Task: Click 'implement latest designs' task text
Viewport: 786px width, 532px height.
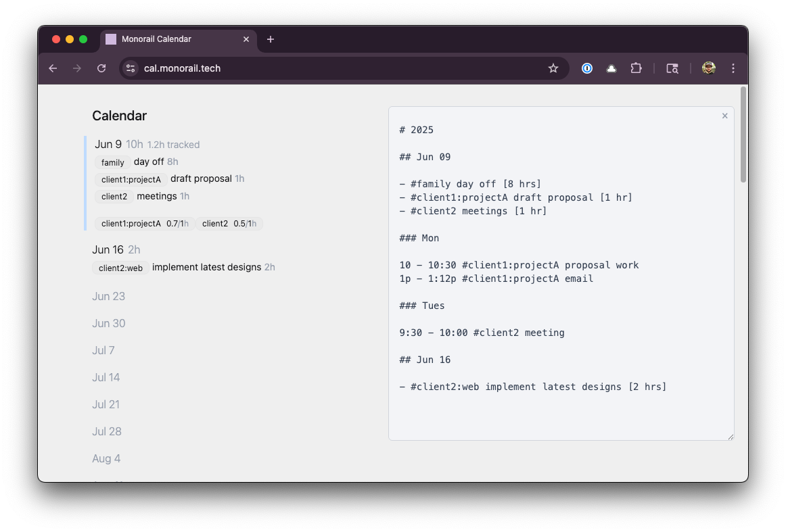Action: (x=206, y=267)
